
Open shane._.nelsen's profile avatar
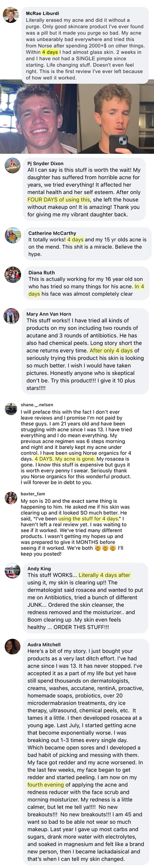(x=11, y=409)
